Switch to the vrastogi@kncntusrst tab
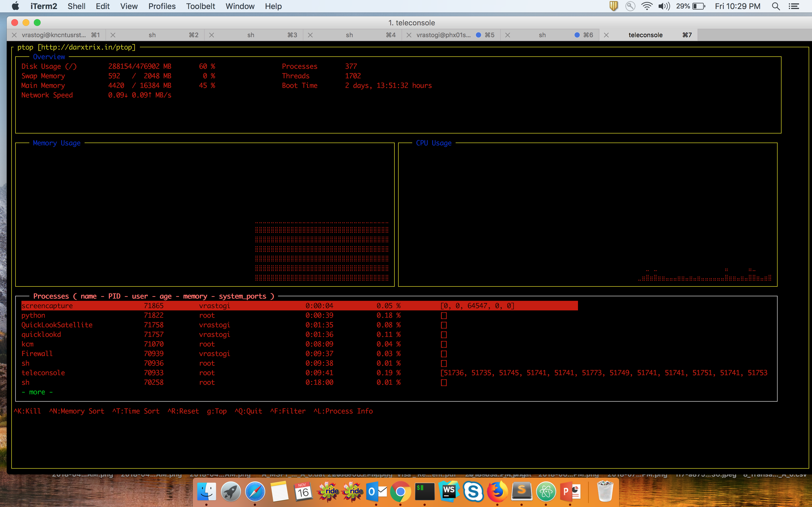Viewport: 812px width, 507px height. tap(54, 35)
